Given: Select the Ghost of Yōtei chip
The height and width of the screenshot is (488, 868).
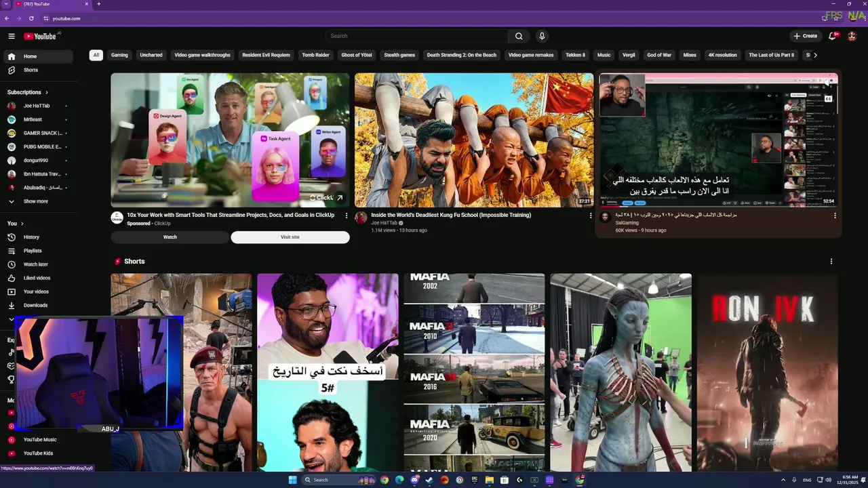Looking at the screenshot, I should tap(357, 55).
